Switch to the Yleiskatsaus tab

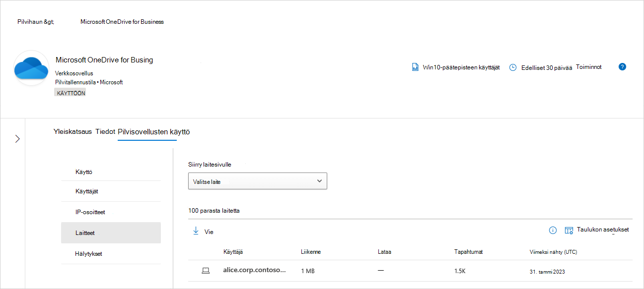click(72, 132)
